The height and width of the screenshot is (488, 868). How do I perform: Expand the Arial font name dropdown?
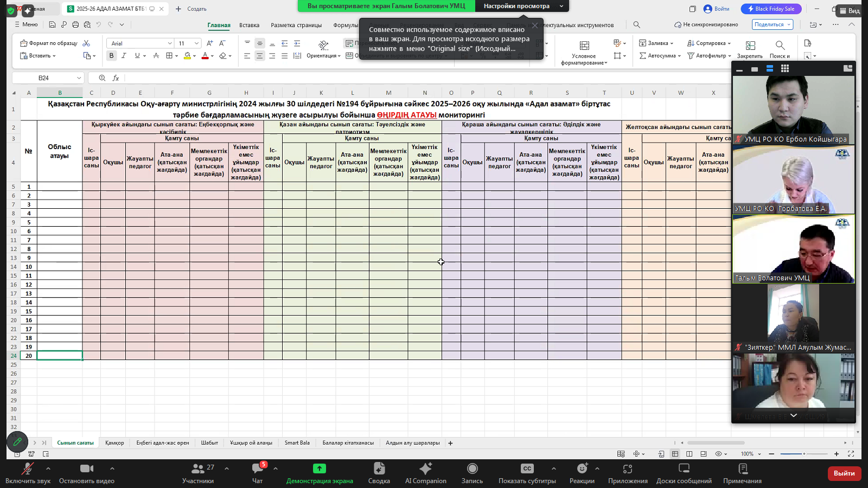(169, 43)
